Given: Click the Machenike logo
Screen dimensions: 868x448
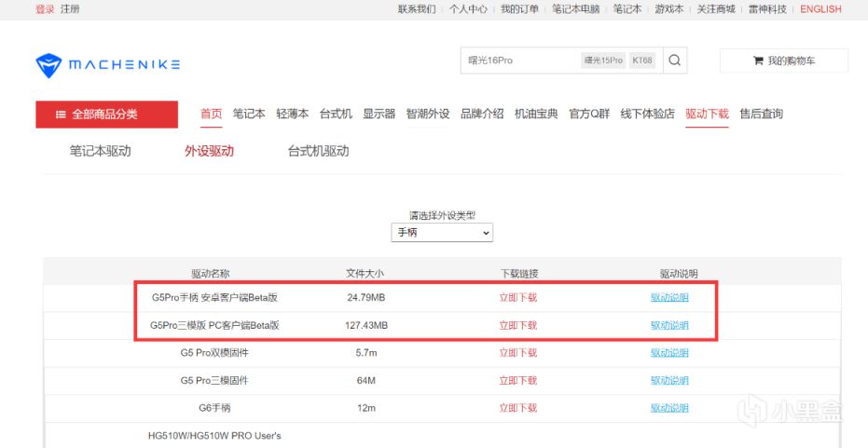Looking at the screenshot, I should tap(108, 64).
